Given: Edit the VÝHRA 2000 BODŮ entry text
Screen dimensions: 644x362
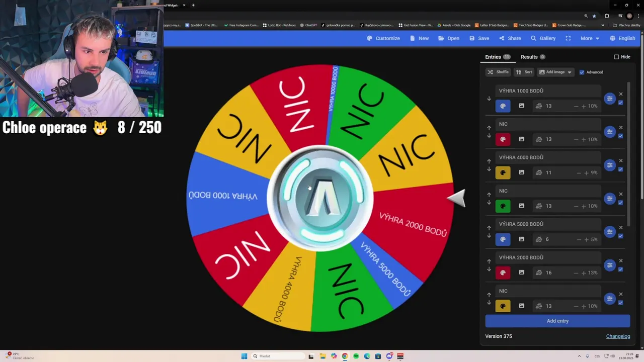Looking at the screenshot, I should 548,257.
